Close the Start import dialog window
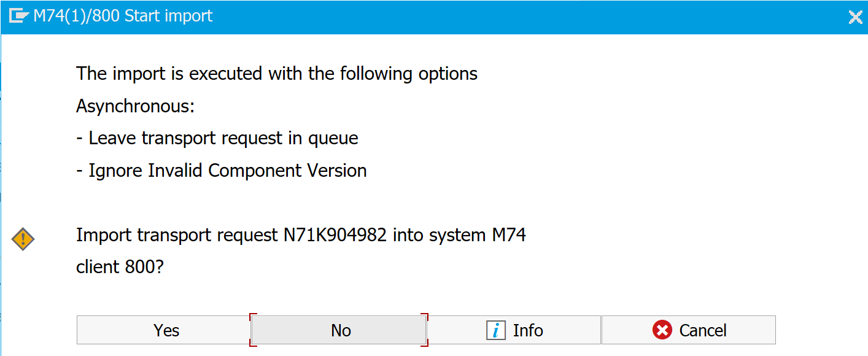 855,17
